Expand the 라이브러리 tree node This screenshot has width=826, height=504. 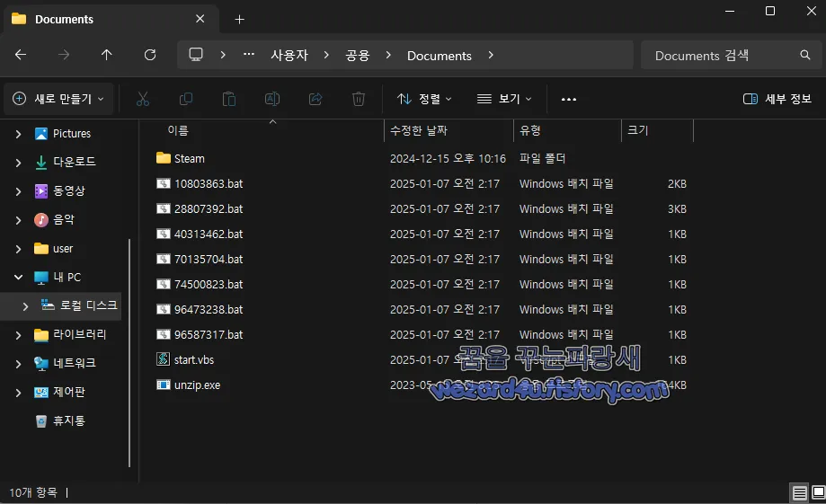19,335
